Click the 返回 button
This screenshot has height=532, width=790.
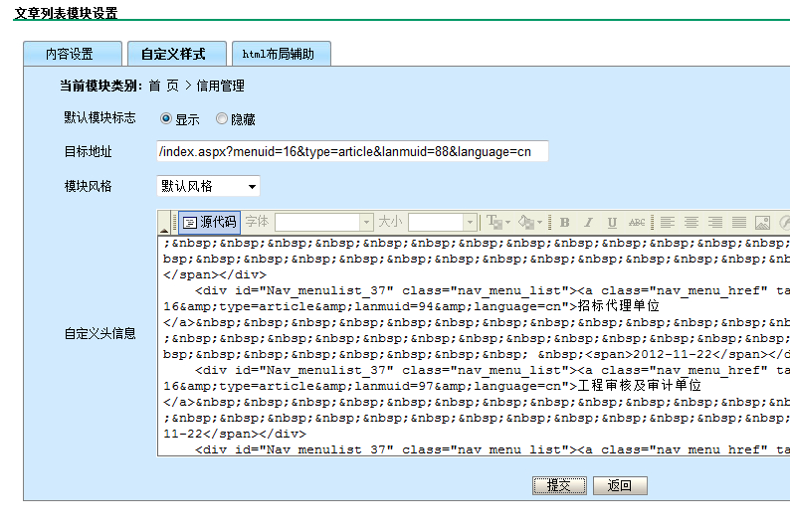tap(620, 485)
